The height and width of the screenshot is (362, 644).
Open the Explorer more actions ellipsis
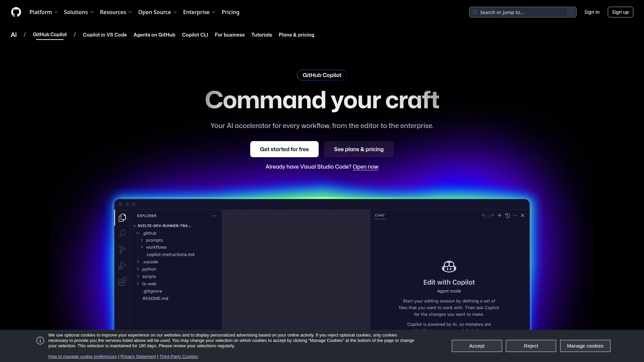[214, 216]
